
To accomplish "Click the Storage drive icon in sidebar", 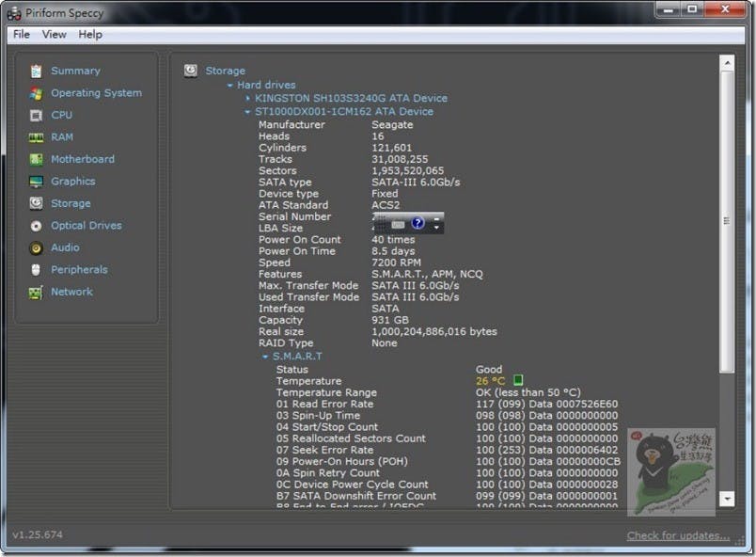I will (36, 203).
